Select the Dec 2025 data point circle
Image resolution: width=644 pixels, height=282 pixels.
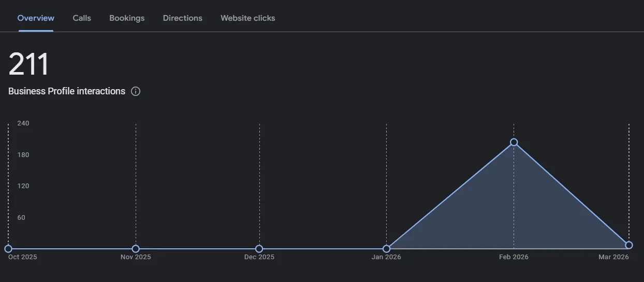(x=259, y=249)
